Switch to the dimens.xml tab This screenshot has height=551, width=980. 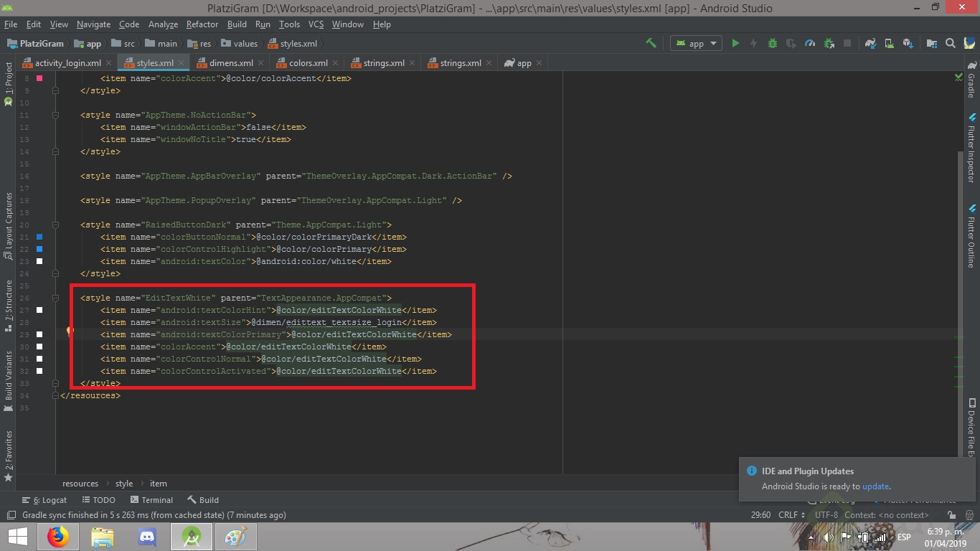pyautogui.click(x=231, y=63)
